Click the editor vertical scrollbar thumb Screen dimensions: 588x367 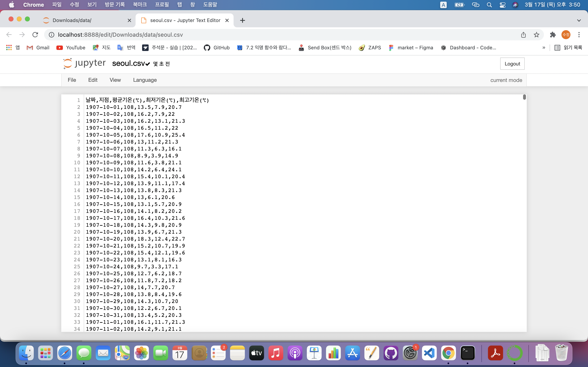(x=524, y=97)
